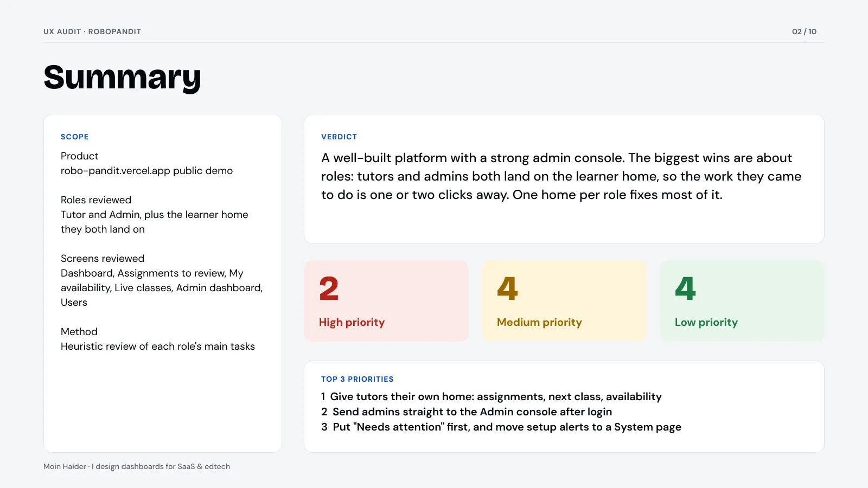Click the verdict paragraph starting 'A well-built platform'
The image size is (868, 488).
point(561,176)
